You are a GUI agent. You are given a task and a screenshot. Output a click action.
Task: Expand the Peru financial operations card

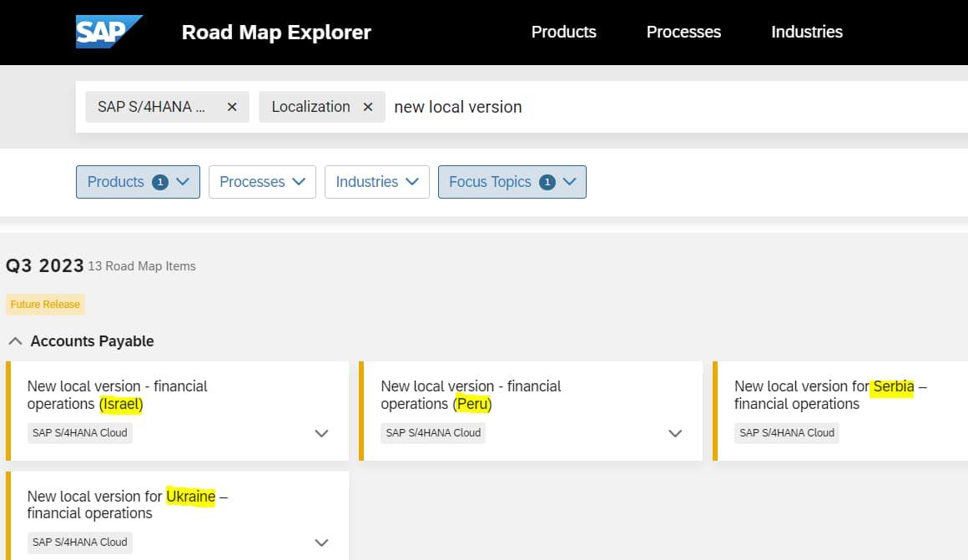tap(675, 433)
